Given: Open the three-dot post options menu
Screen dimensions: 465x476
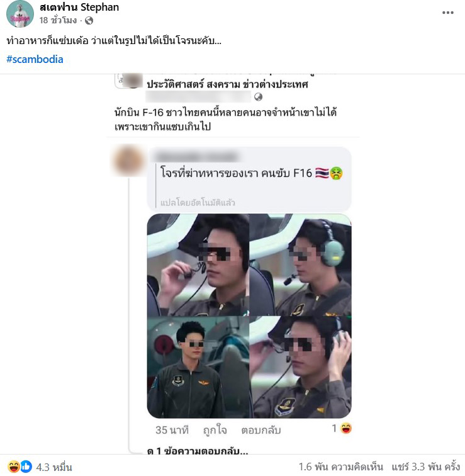Looking at the screenshot, I should [x=447, y=13].
